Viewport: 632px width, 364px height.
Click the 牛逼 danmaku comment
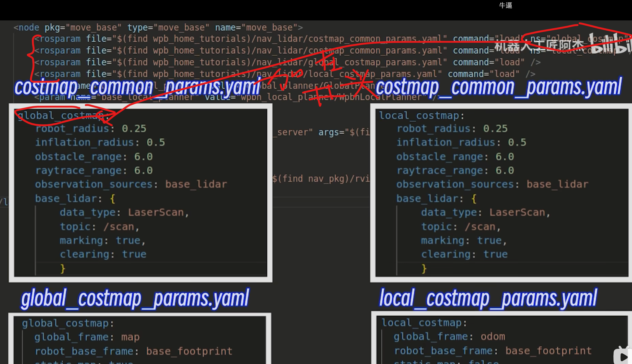505,5
